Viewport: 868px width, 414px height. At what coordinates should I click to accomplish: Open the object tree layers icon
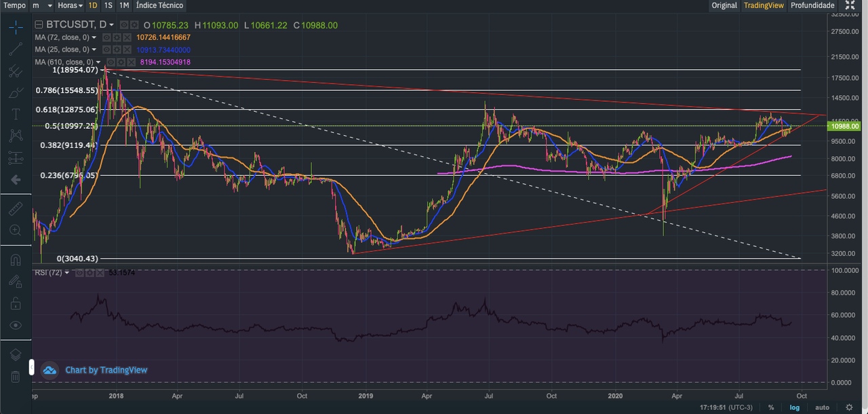click(15, 354)
